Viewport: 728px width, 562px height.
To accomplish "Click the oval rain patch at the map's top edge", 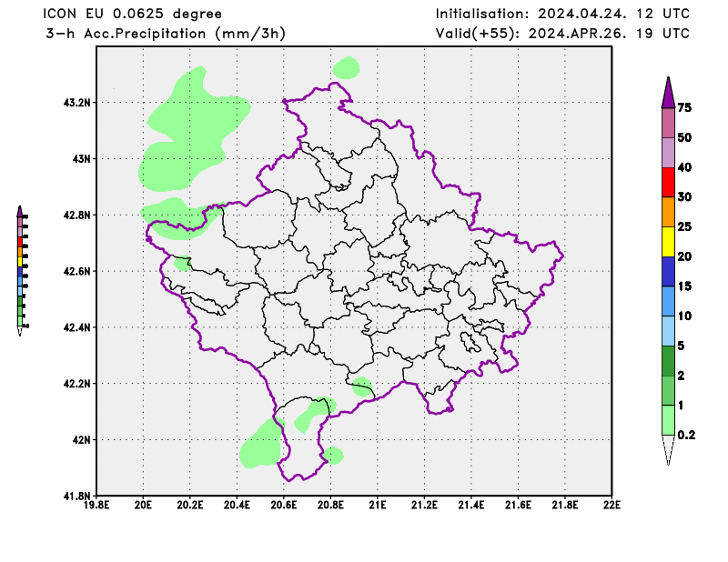I will point(347,68).
